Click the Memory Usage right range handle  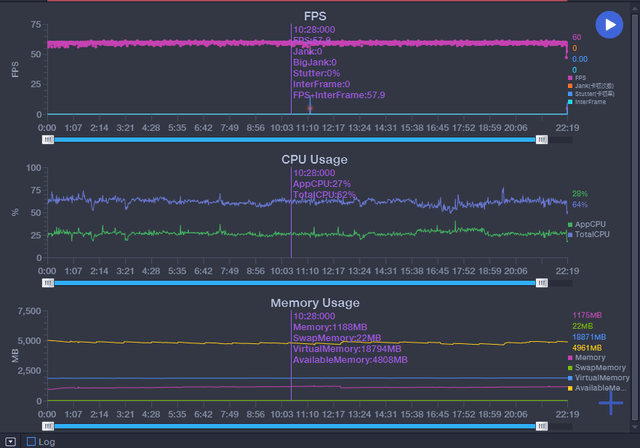pyautogui.click(x=542, y=426)
